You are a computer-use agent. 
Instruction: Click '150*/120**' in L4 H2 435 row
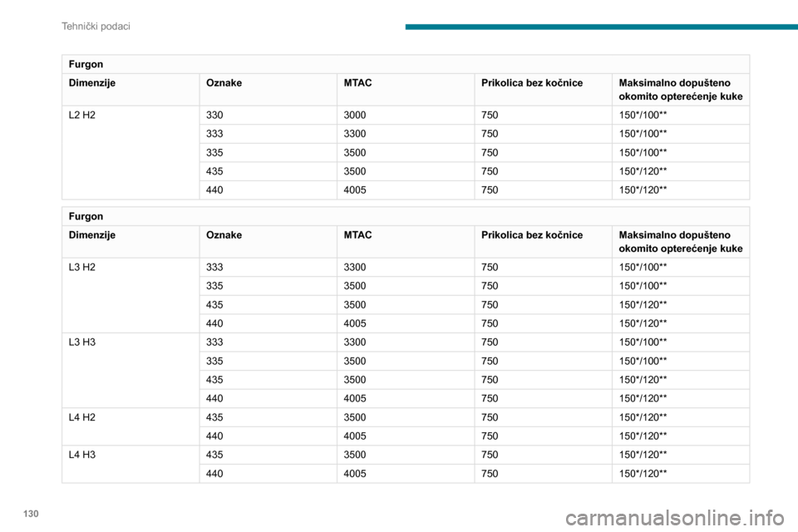[643, 417]
